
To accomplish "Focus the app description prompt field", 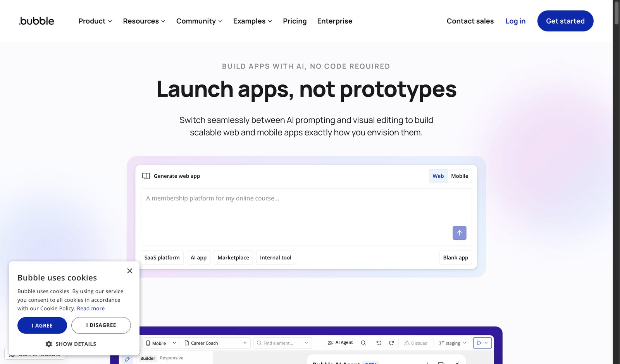I will pyautogui.click(x=306, y=216).
